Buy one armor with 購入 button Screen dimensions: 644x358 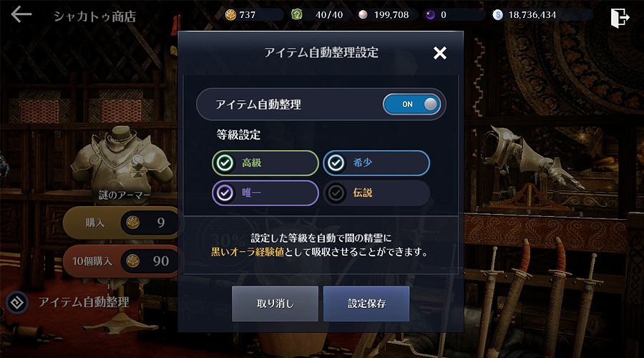click(x=120, y=223)
